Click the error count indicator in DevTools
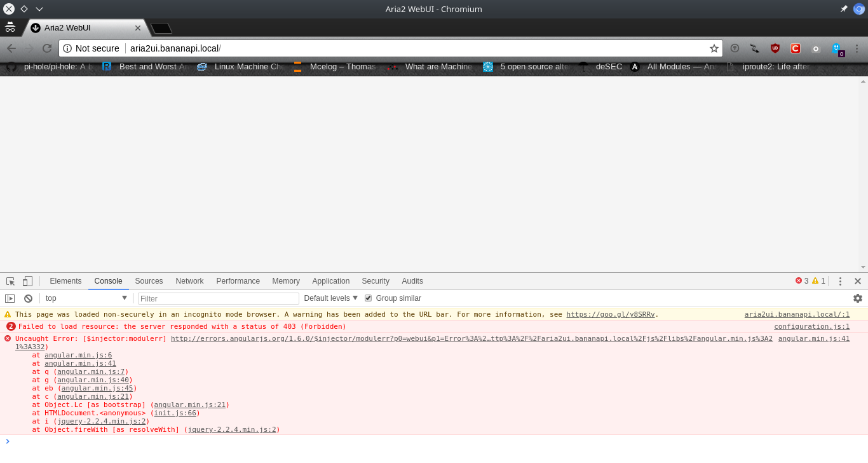 (802, 280)
